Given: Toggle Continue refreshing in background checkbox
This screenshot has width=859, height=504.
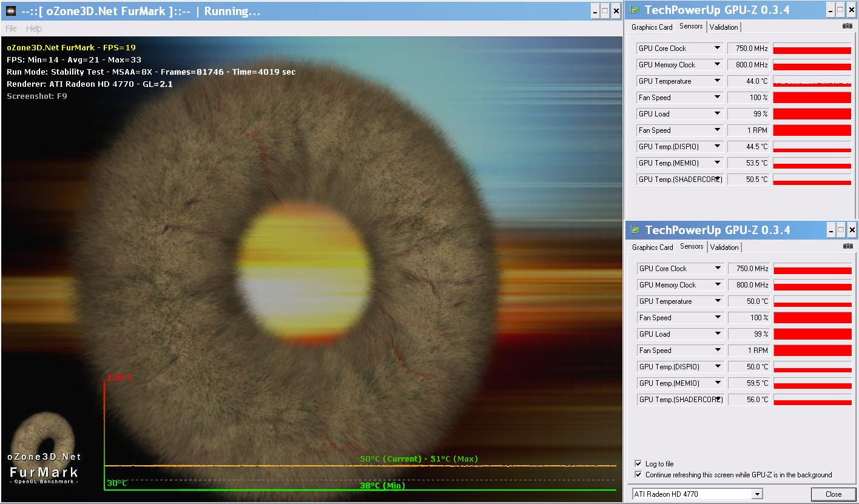Looking at the screenshot, I should click(x=638, y=475).
